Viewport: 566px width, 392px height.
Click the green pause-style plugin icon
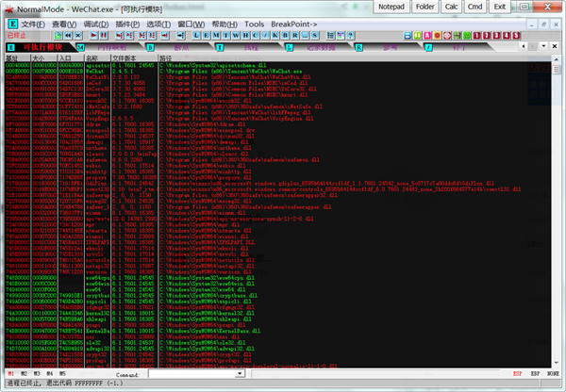point(417,36)
